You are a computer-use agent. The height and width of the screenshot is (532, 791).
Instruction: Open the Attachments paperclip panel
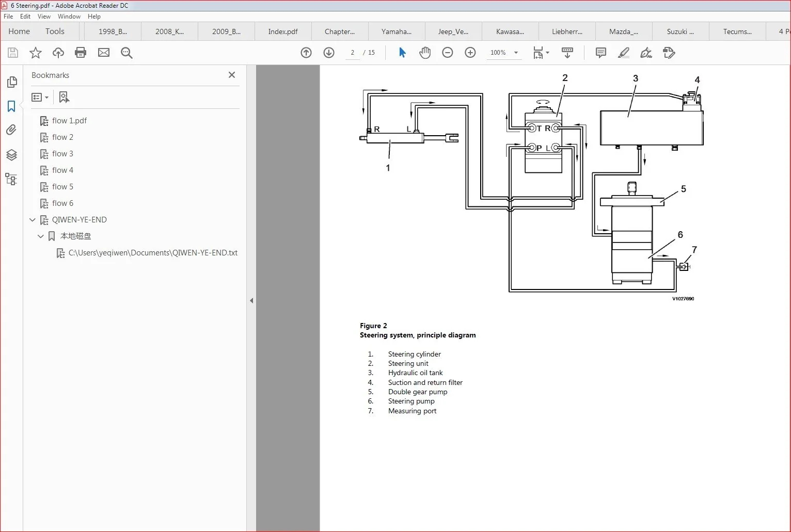[11, 130]
